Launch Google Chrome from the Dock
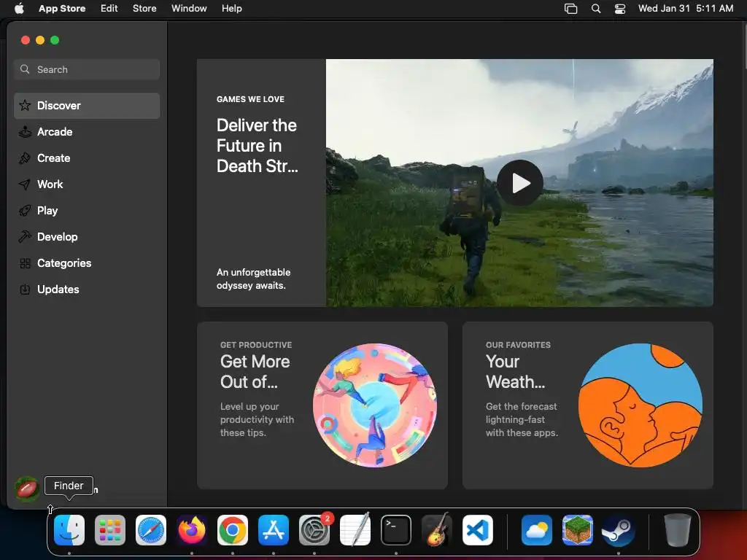The image size is (747, 560). click(233, 530)
